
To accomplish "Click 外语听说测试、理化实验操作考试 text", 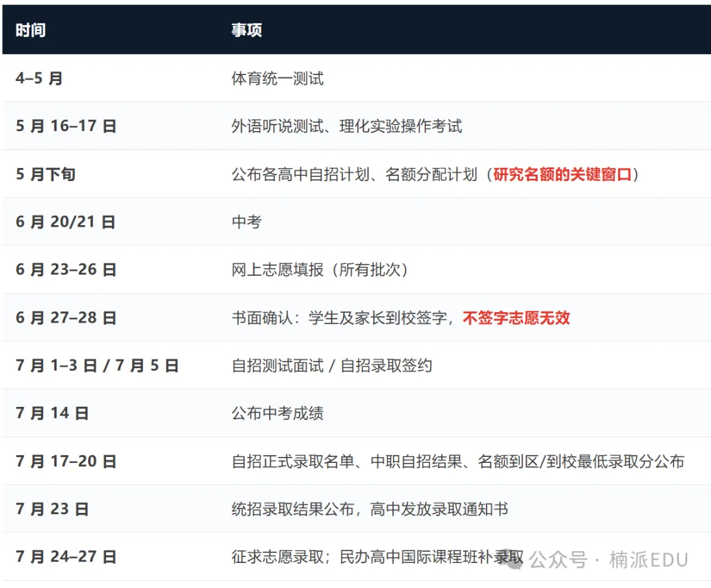I will (347, 126).
